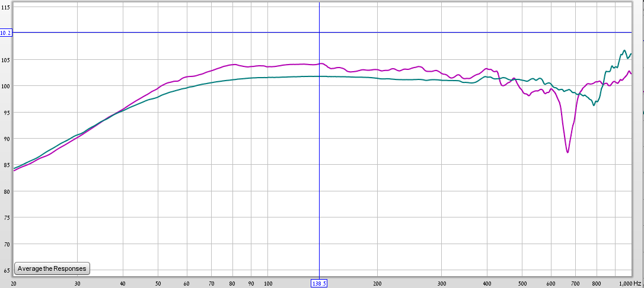Click the blue level readout box on left axis
644x288 pixels.
(x=6, y=33)
